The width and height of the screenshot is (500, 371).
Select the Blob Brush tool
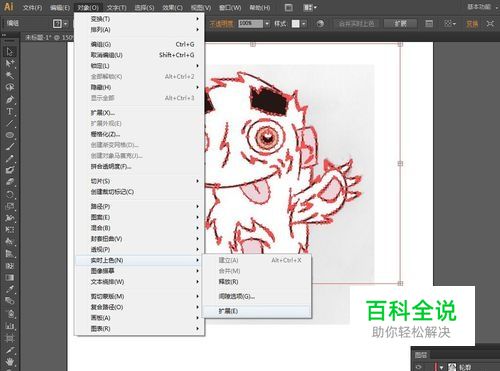[x=10, y=170]
